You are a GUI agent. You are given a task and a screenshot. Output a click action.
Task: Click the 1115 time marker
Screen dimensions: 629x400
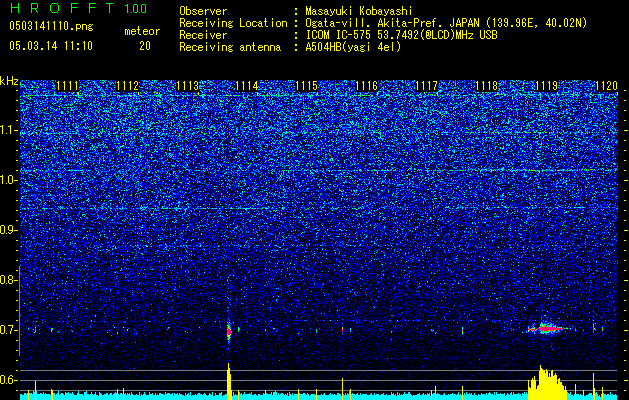(x=306, y=86)
